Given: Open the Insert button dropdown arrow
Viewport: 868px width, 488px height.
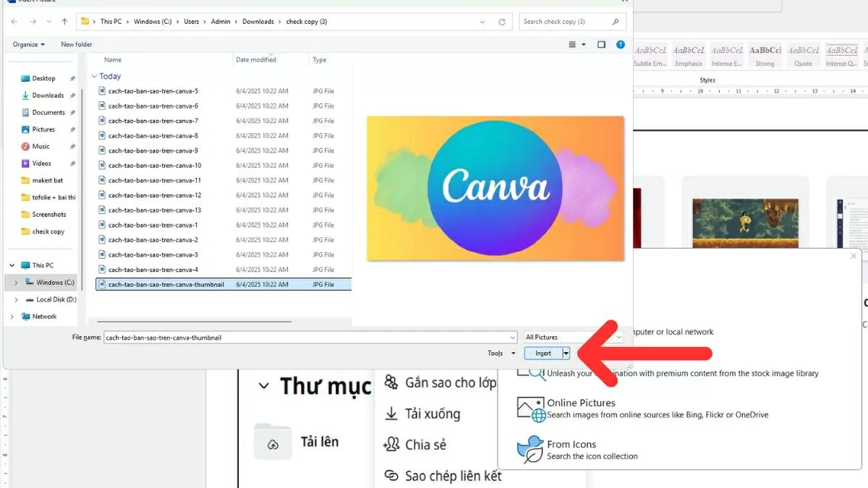Looking at the screenshot, I should point(566,354).
